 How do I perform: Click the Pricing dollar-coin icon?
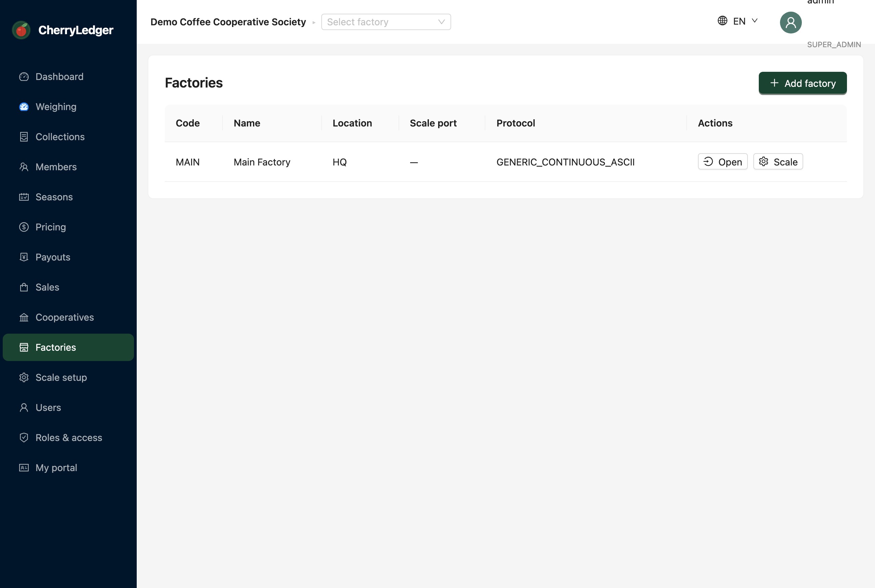24,227
